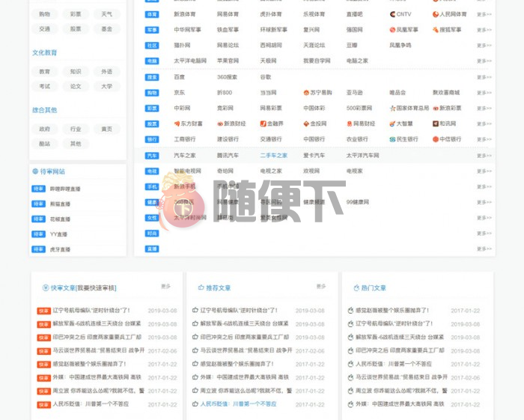Open 周立波 article in 快审文章 list
Screen dimensions: 524x420
[x=99, y=391]
